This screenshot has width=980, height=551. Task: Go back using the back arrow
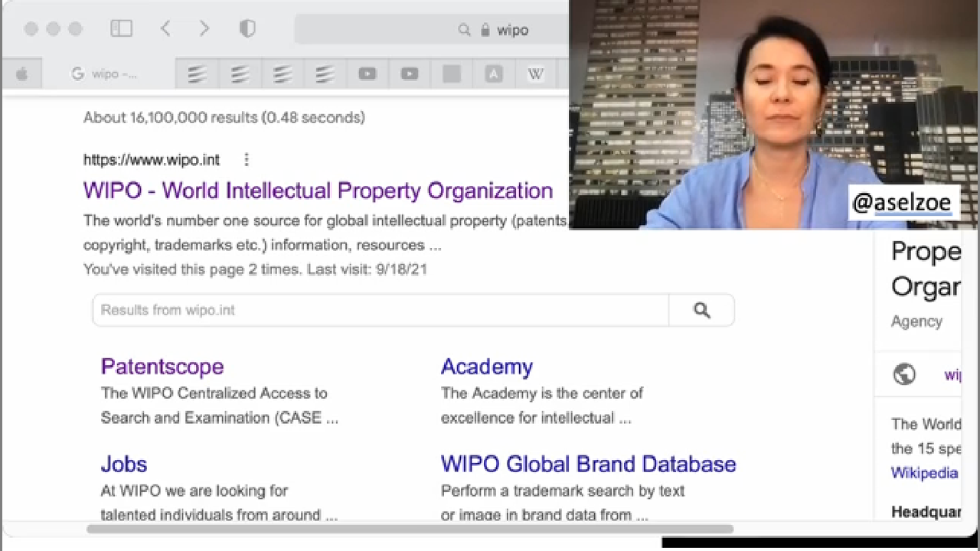pyautogui.click(x=165, y=29)
